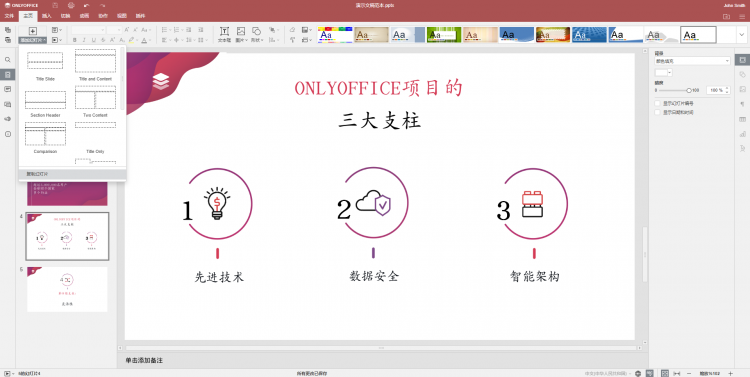
Task: Select the Title Slide layout
Action: tap(45, 66)
